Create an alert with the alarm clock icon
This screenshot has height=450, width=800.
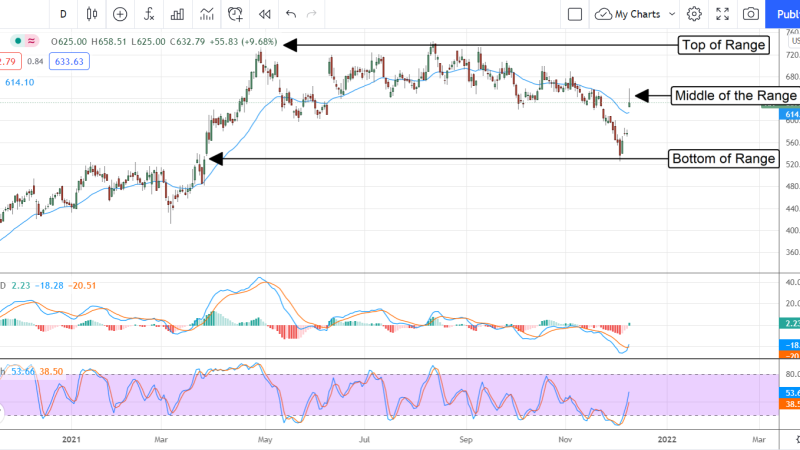236,14
